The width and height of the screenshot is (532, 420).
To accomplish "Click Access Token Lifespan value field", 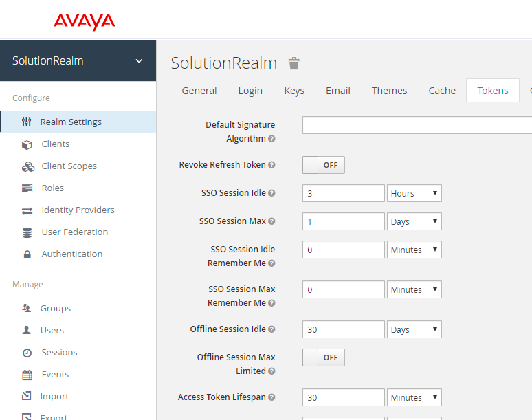I will coord(344,397).
